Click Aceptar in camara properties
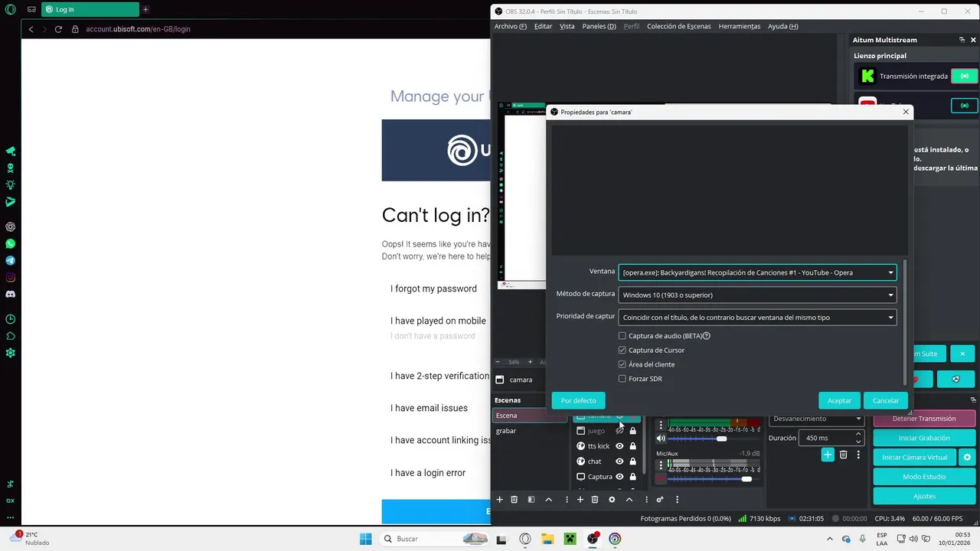The height and width of the screenshot is (551, 980). [839, 400]
